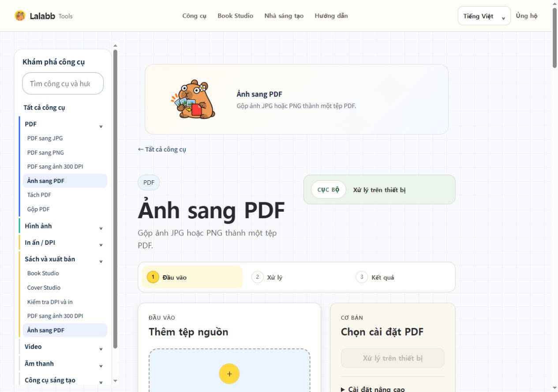Expand Cài đặt nâng cao disclosure triangle
Image resolution: width=558 pixels, height=392 pixels.
click(x=343, y=389)
